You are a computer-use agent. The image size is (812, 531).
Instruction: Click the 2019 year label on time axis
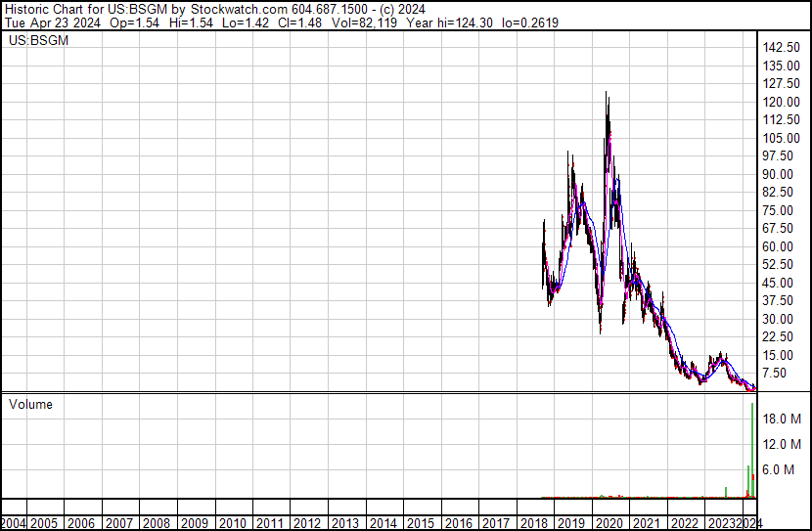click(x=571, y=524)
